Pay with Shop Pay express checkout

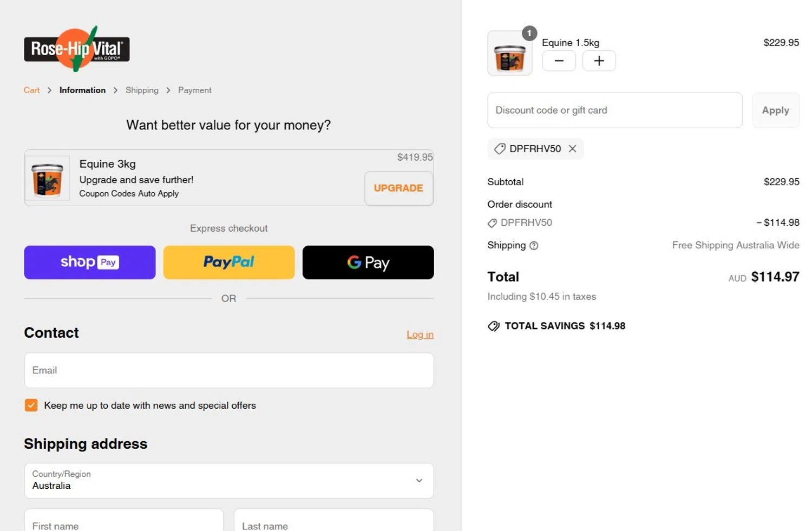(x=90, y=263)
